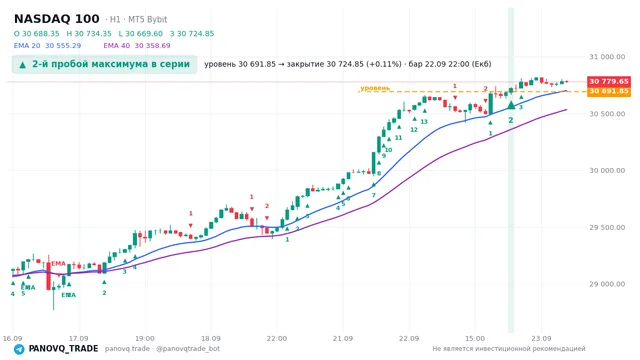Select the high value 'H 30 734.35'
Screen dimensions: 640x360
point(89,33)
